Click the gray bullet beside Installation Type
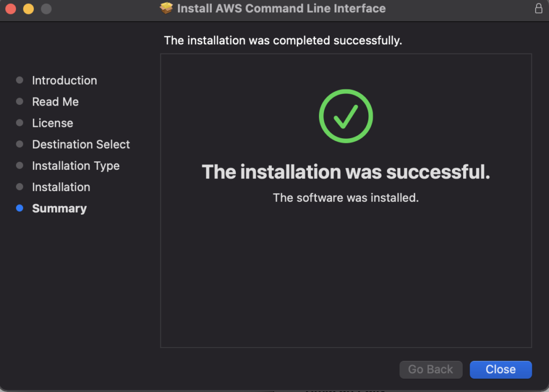549x392 pixels. (19, 165)
